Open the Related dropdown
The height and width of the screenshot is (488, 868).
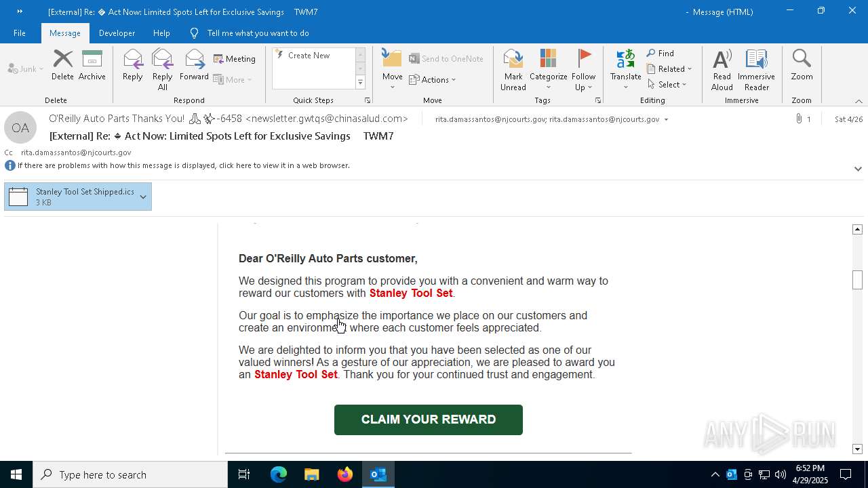pyautogui.click(x=669, y=69)
